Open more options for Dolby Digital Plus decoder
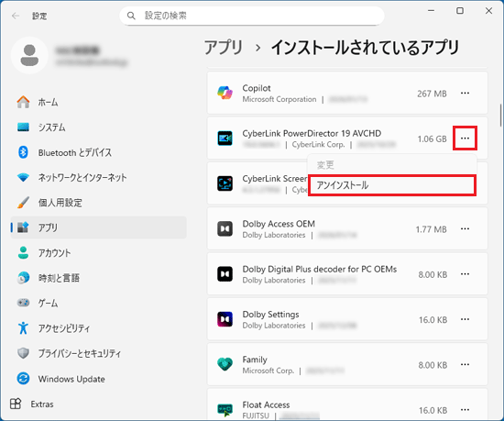 [x=465, y=274]
